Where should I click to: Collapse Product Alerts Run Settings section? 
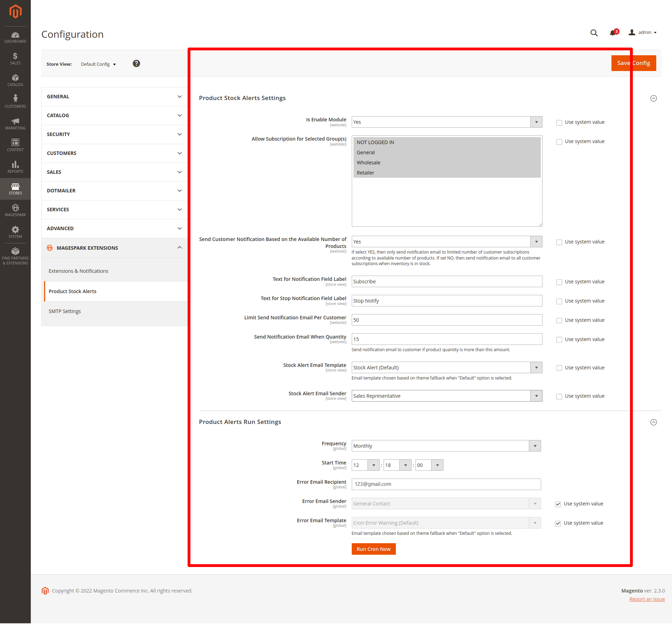coord(653,423)
